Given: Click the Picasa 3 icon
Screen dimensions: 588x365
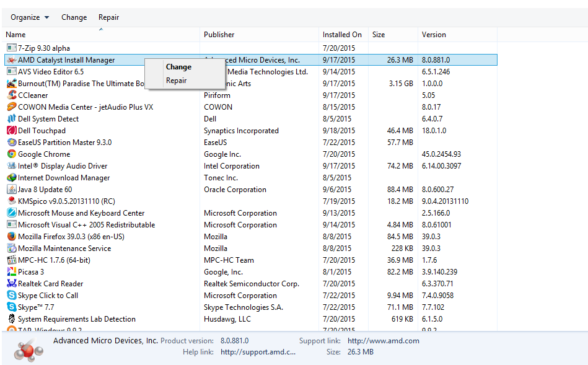Looking at the screenshot, I should coord(12,271).
